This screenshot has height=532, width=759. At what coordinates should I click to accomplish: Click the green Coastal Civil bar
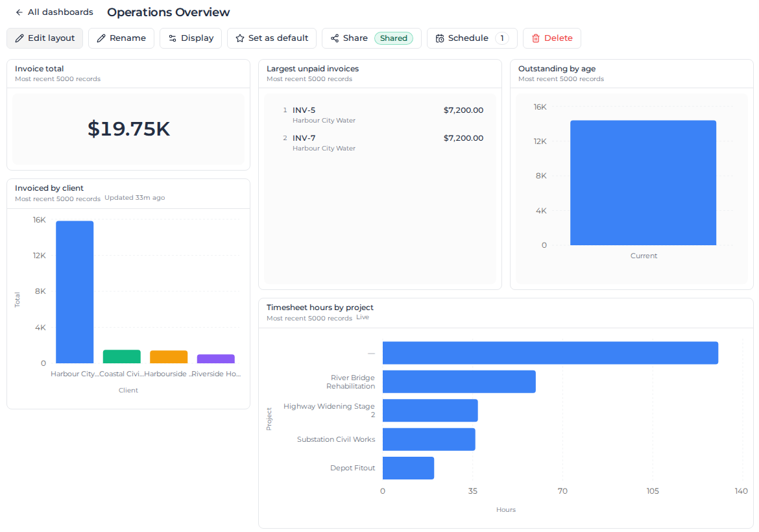click(x=121, y=356)
